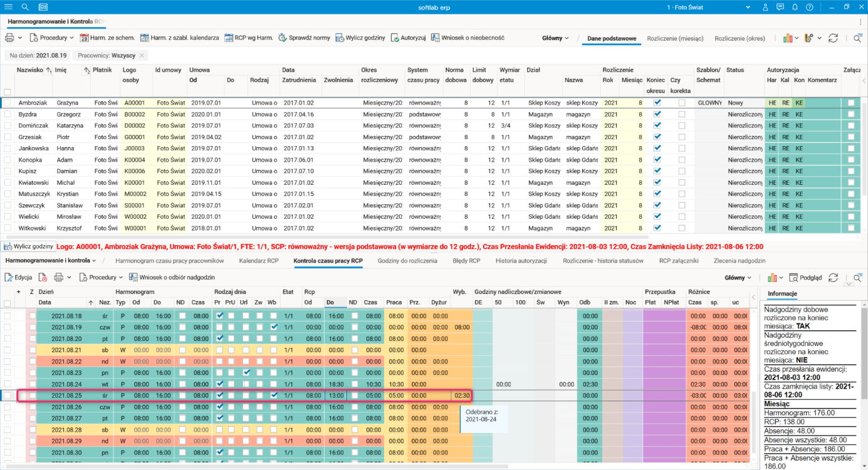
Task: Select the Informacje tab in the side panel
Action: pos(782,293)
